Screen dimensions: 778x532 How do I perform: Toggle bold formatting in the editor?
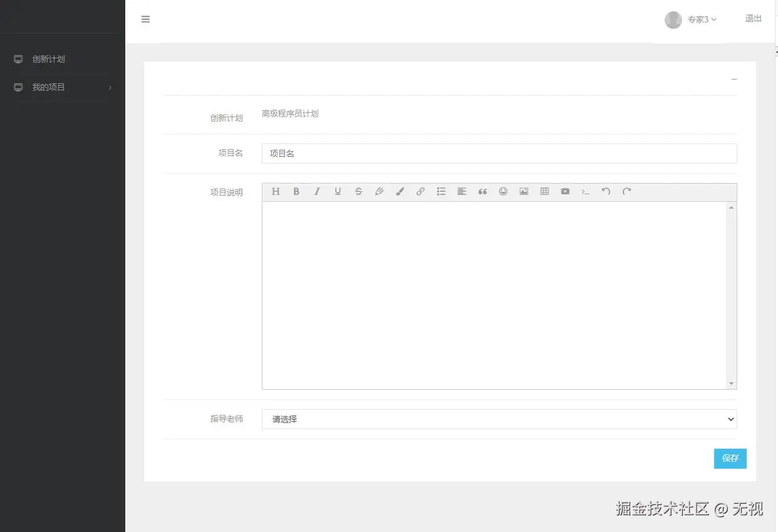click(296, 192)
